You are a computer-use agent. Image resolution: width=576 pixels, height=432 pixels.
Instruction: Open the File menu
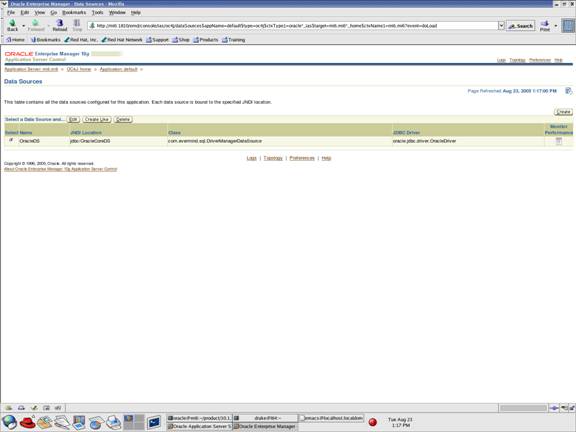11,12
